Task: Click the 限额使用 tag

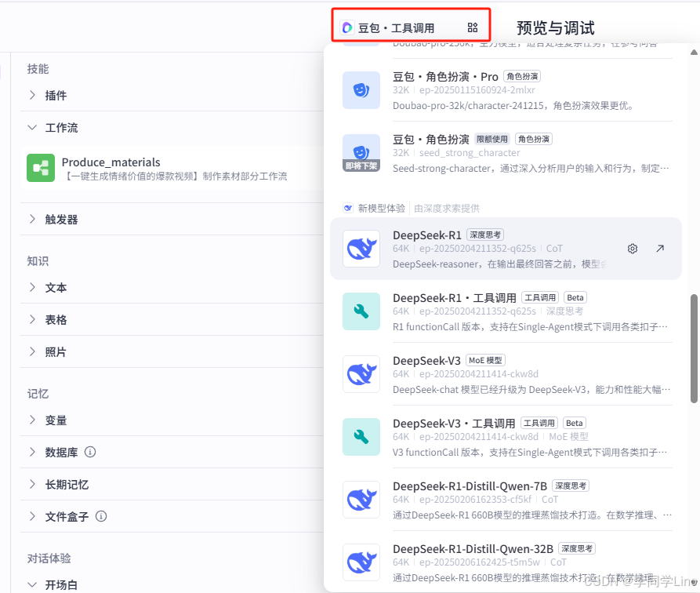Action: 492,139
